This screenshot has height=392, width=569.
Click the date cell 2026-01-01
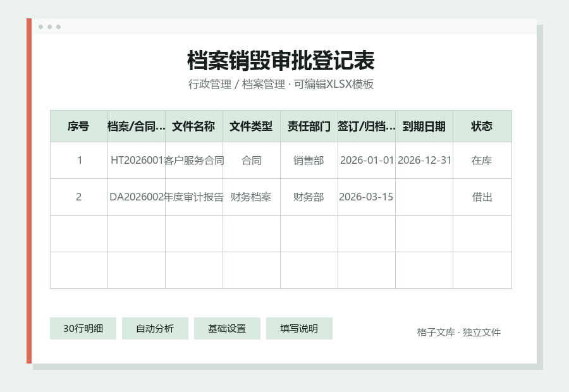click(x=367, y=161)
